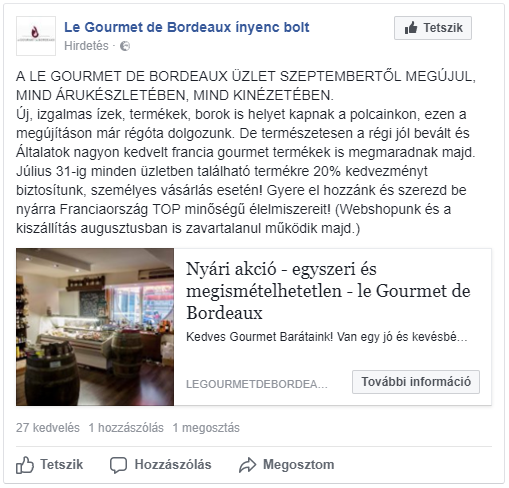
Task: Click the thumbs-up icon in the action bar
Action: [25, 465]
